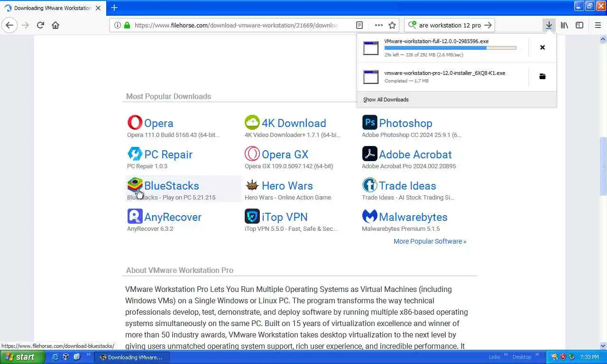The height and width of the screenshot is (364, 607).
Task: Reload the current page
Action: (x=40, y=25)
